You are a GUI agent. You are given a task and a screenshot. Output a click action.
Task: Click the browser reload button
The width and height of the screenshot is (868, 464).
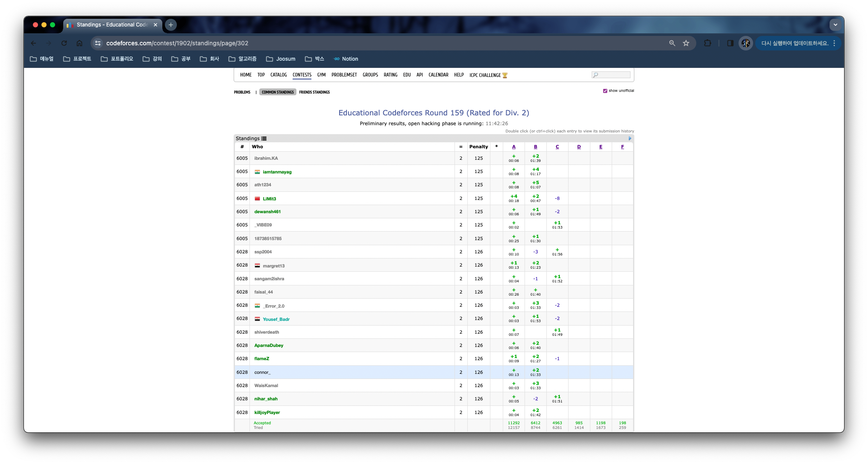[64, 43]
